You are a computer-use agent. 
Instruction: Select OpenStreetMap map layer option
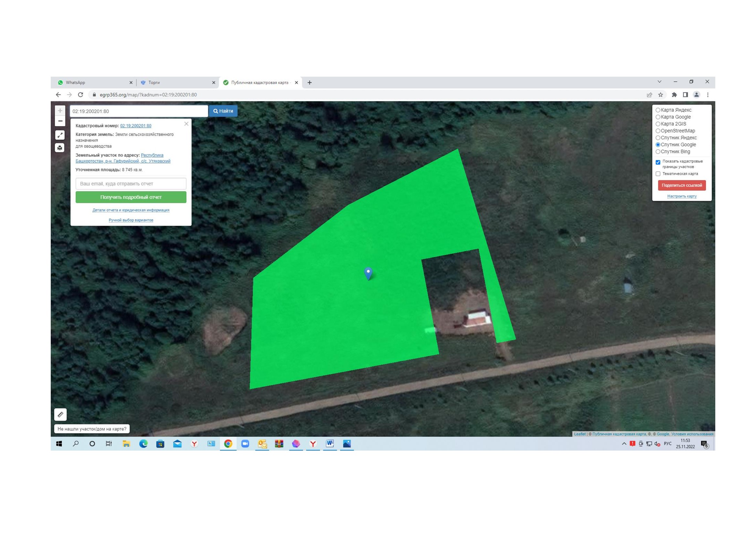click(657, 131)
